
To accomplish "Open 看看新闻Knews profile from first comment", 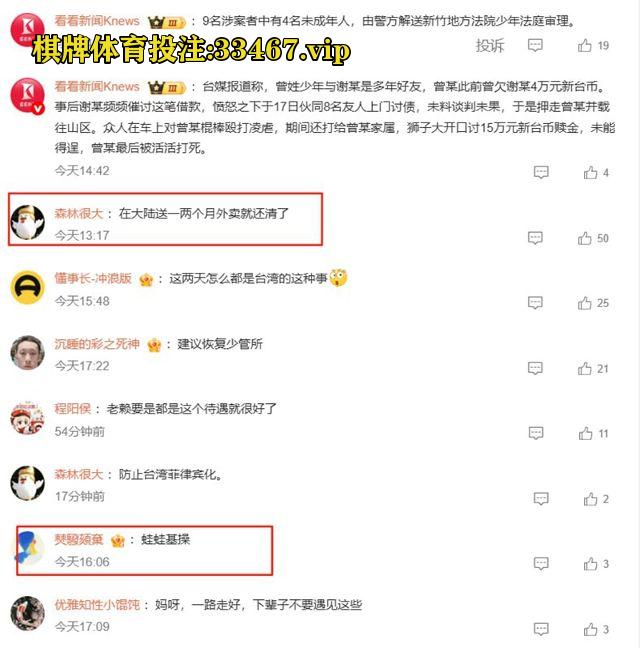I will [97, 21].
